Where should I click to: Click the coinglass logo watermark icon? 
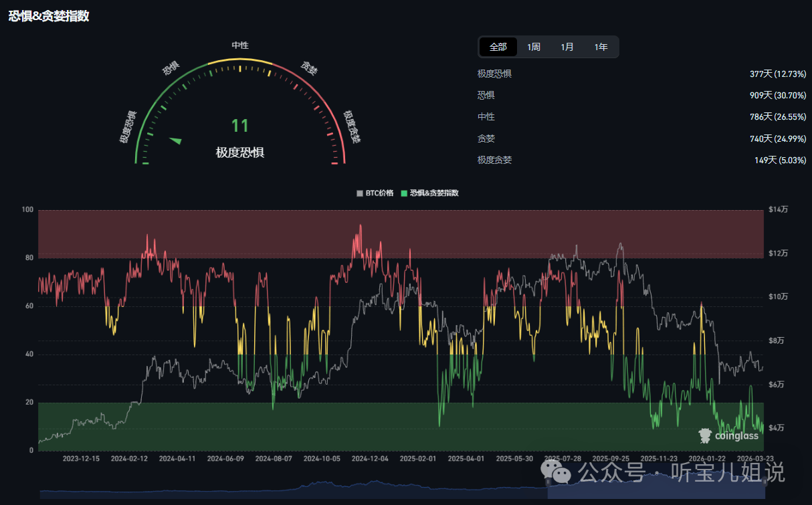[x=705, y=435]
